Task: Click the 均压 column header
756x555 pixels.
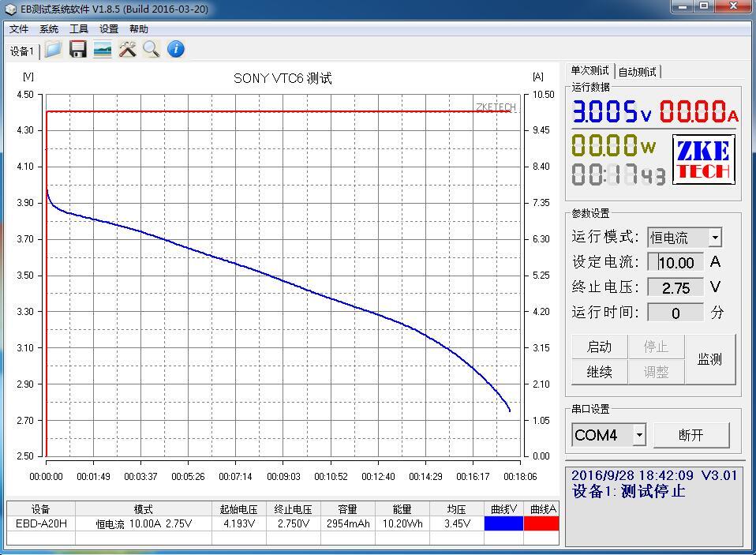Action: tap(457, 509)
